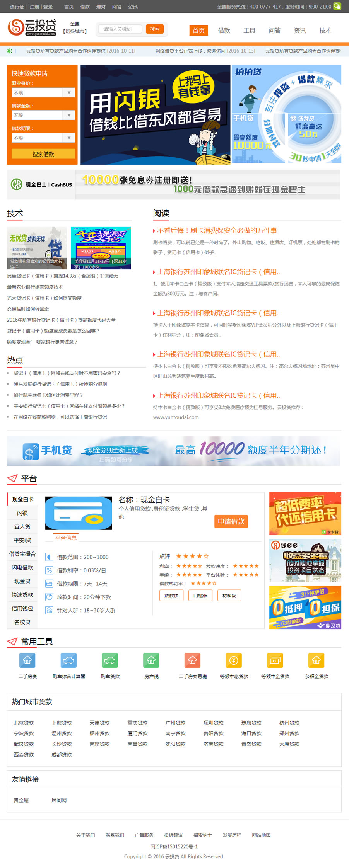Open the 成都贷款 city link
This screenshot has width=349, height=868.
(62, 755)
